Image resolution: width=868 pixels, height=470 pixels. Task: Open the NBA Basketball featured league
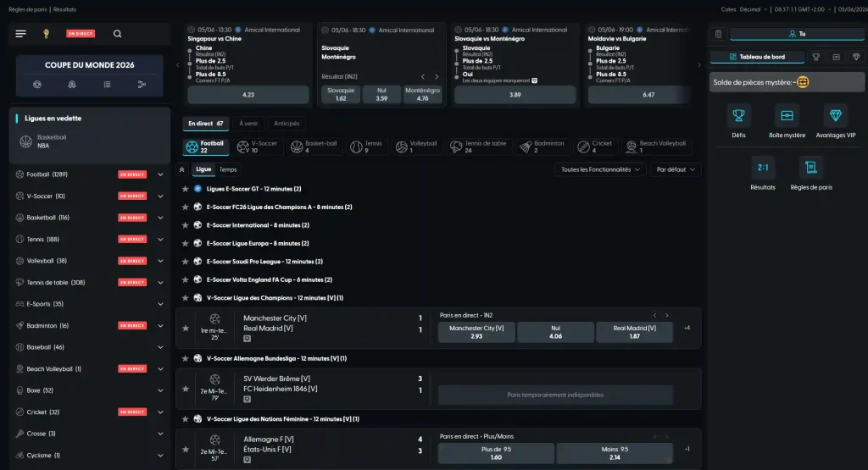coord(90,141)
